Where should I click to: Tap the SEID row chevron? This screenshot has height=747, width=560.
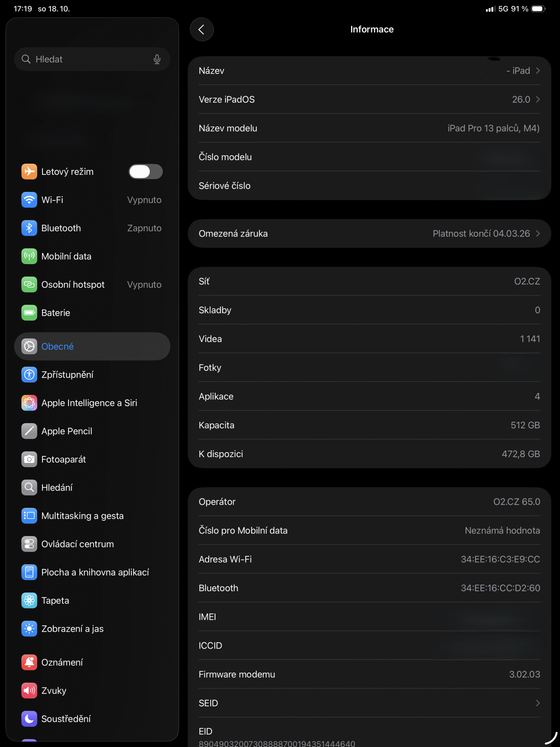click(537, 703)
